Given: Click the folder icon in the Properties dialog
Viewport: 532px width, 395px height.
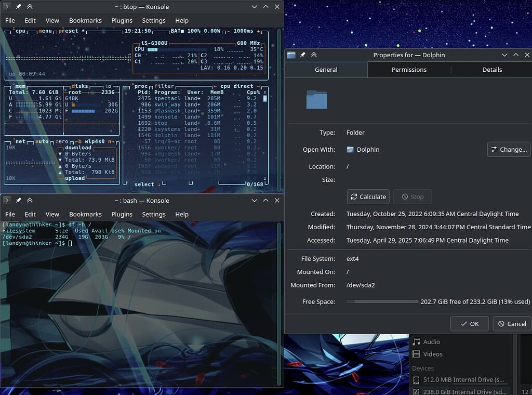Looking at the screenshot, I should 317,99.
